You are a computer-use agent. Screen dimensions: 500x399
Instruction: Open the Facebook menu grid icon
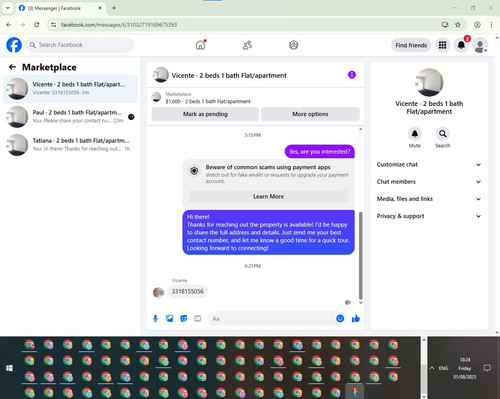tap(442, 45)
